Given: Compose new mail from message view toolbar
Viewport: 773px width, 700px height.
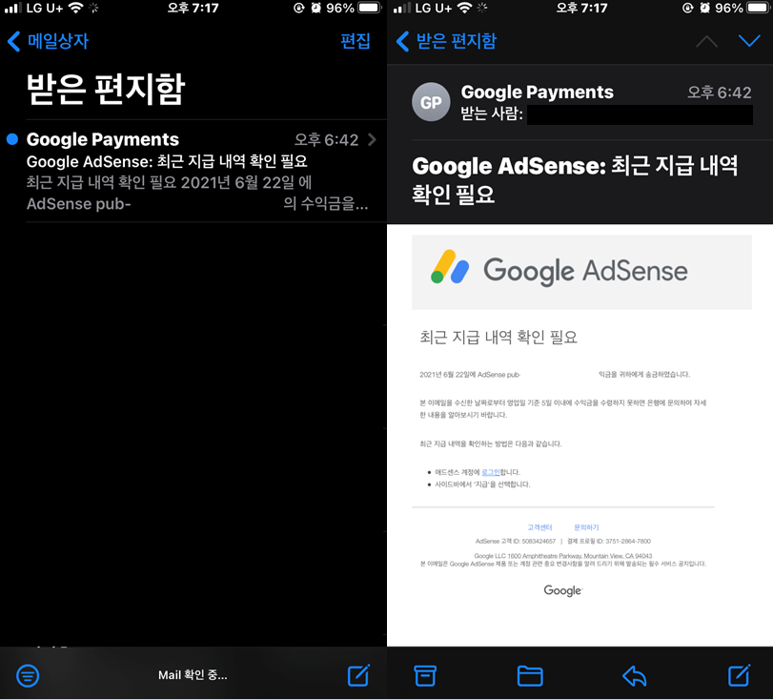Looking at the screenshot, I should click(x=740, y=675).
